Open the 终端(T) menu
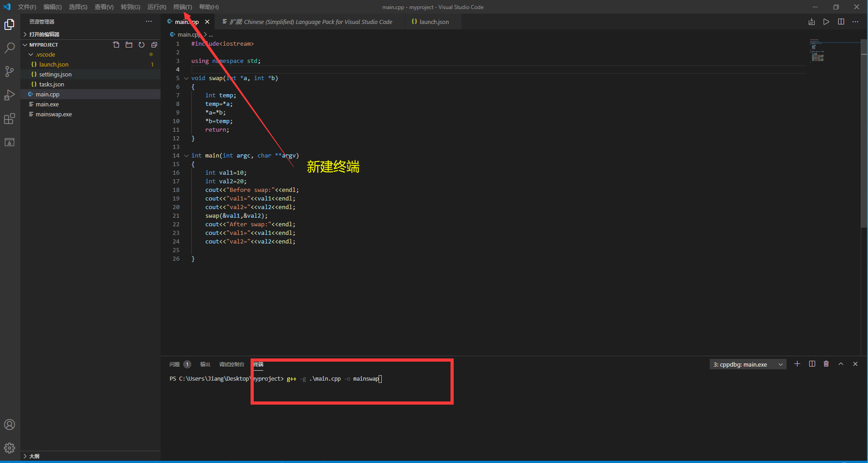868x463 pixels. coord(182,7)
